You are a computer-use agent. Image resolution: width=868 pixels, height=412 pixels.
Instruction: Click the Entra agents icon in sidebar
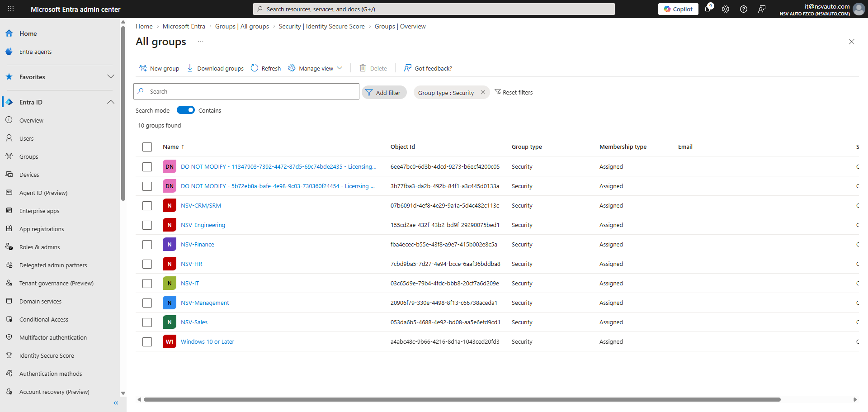click(x=9, y=52)
